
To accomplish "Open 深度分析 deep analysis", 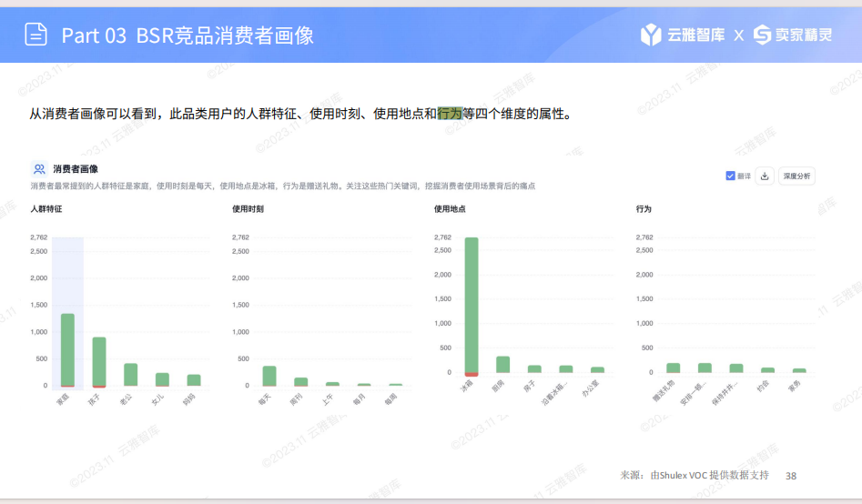I will point(796,176).
